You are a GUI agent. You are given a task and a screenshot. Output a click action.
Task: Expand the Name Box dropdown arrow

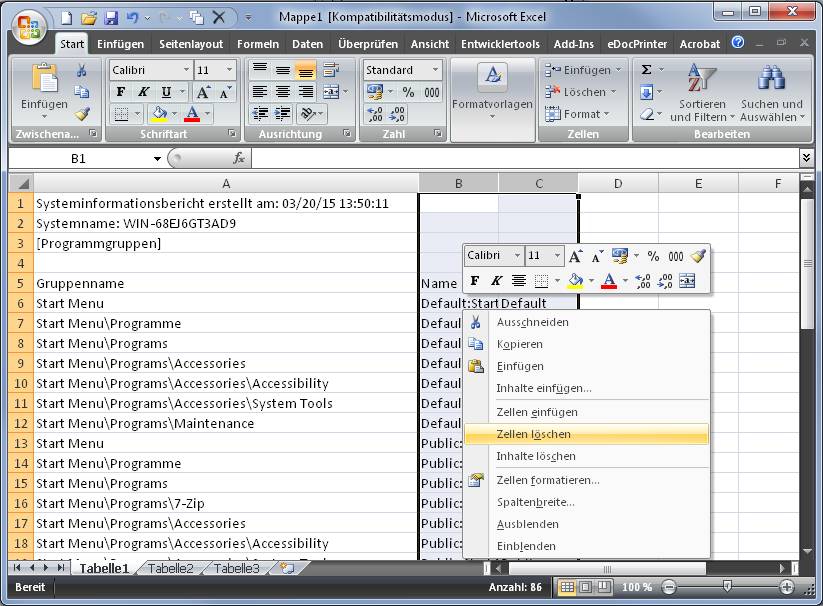[x=157, y=159]
